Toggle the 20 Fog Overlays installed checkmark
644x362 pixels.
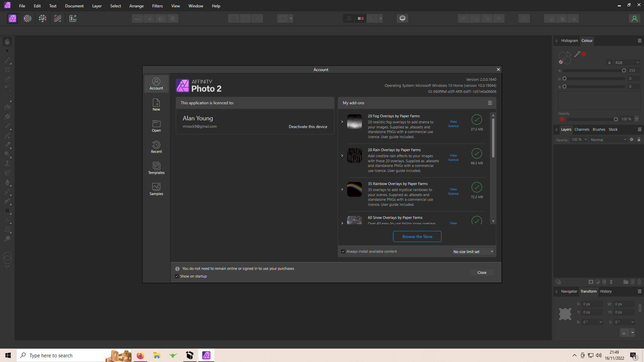[477, 119]
